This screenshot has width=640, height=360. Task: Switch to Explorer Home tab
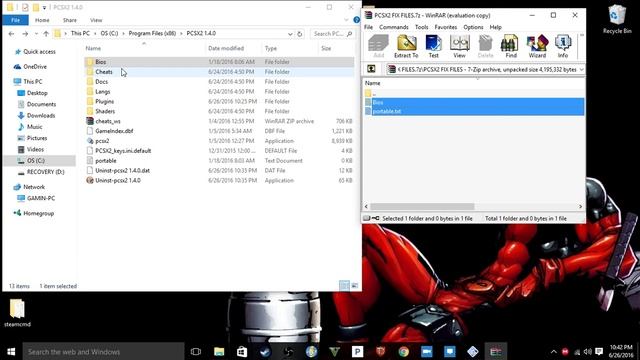[42, 20]
